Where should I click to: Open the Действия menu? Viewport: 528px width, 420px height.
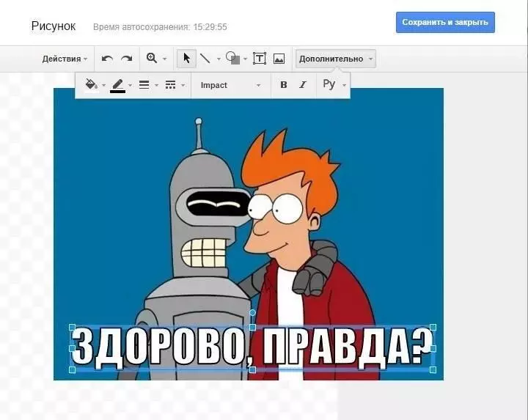(x=65, y=59)
